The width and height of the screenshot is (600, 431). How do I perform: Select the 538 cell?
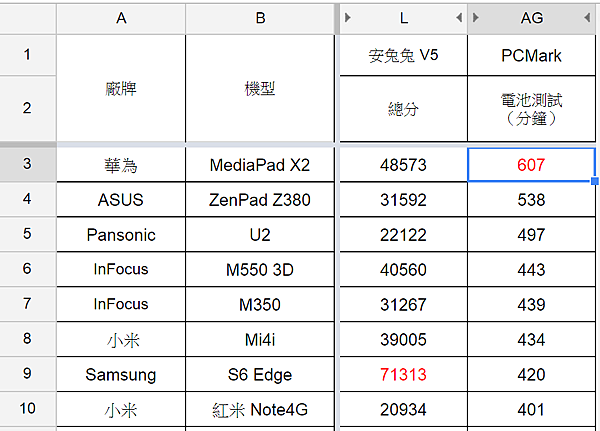(x=532, y=200)
